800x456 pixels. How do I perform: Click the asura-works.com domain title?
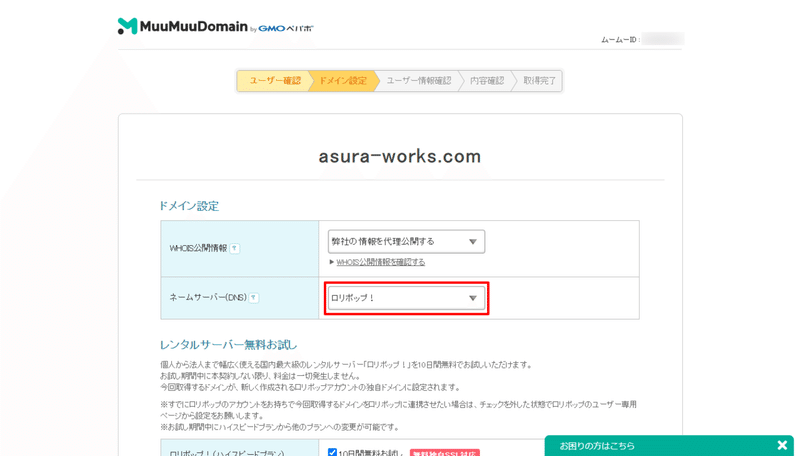click(x=399, y=156)
